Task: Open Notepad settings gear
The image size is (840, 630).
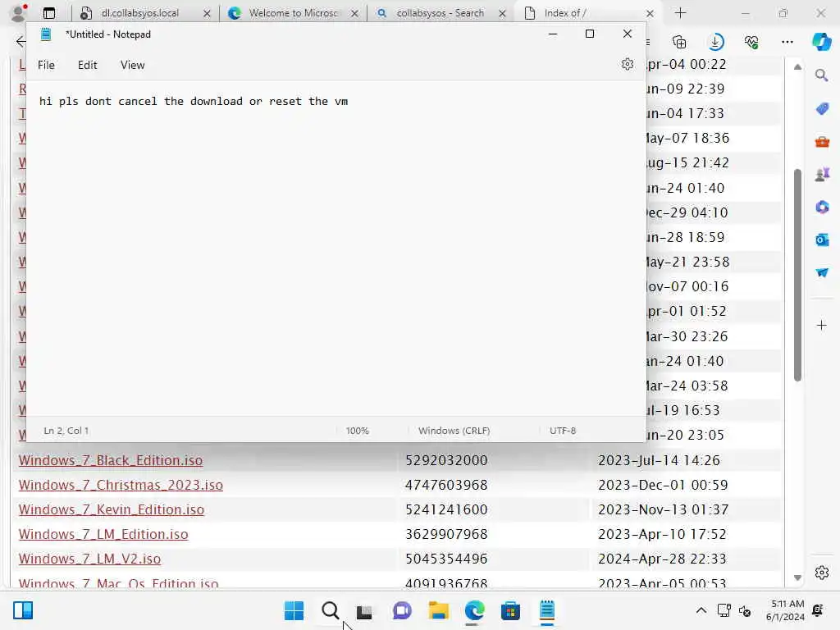Action: coord(628,65)
